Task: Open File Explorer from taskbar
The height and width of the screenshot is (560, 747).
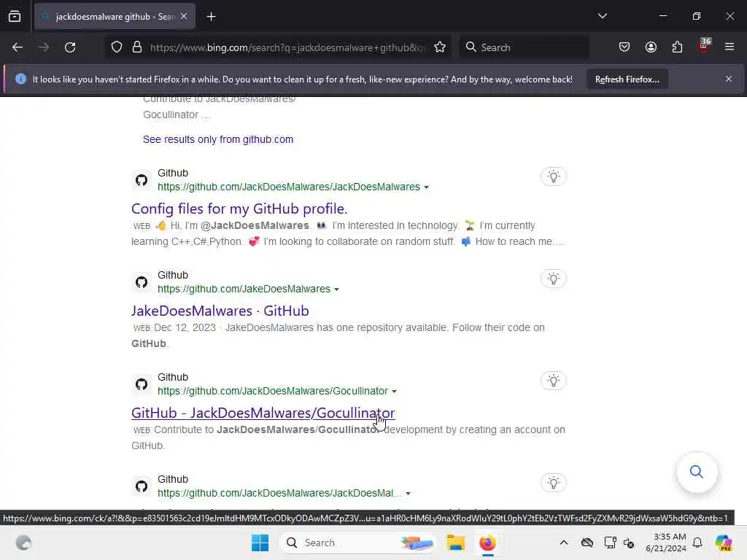Action: pos(455,542)
